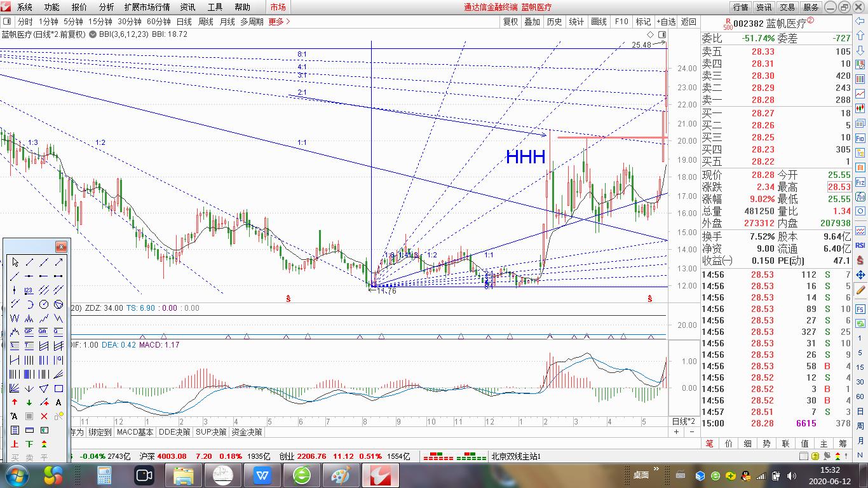Toggle the panel icon right of the diamond
Viewport: 868px width, 488px height.
point(662,34)
